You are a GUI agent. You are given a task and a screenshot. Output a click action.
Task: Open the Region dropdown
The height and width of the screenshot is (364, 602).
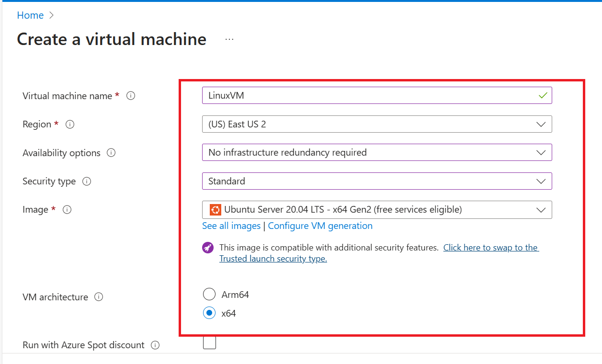[376, 124]
